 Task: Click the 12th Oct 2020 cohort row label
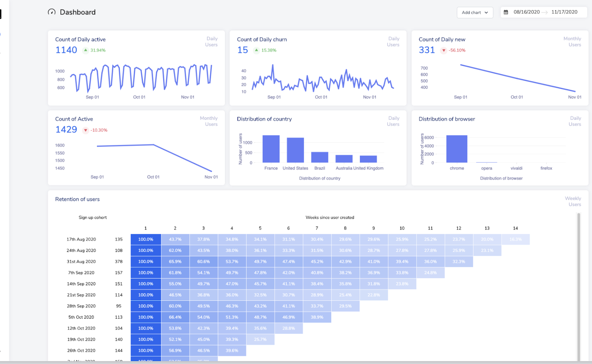[x=81, y=328]
